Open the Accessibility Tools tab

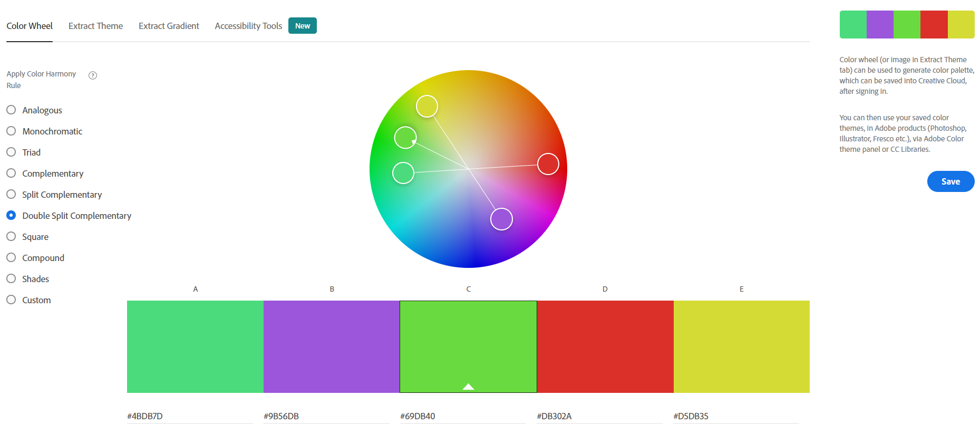248,26
